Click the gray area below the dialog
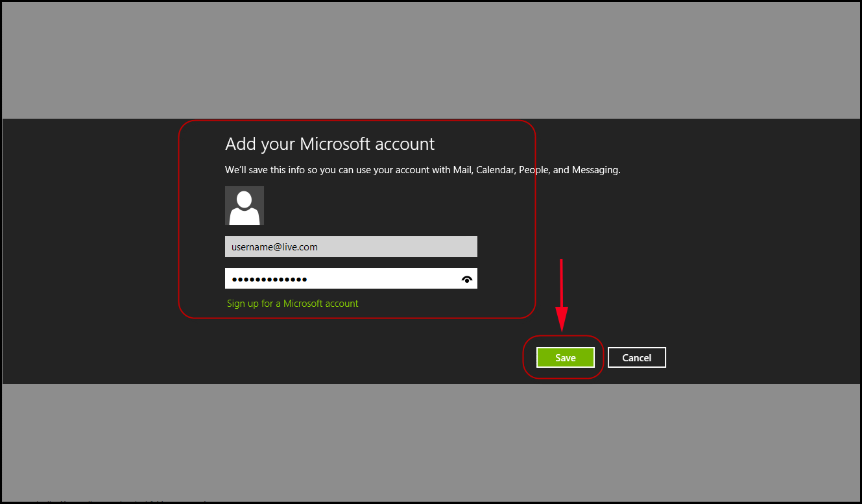The height and width of the screenshot is (504, 862). click(x=431, y=441)
